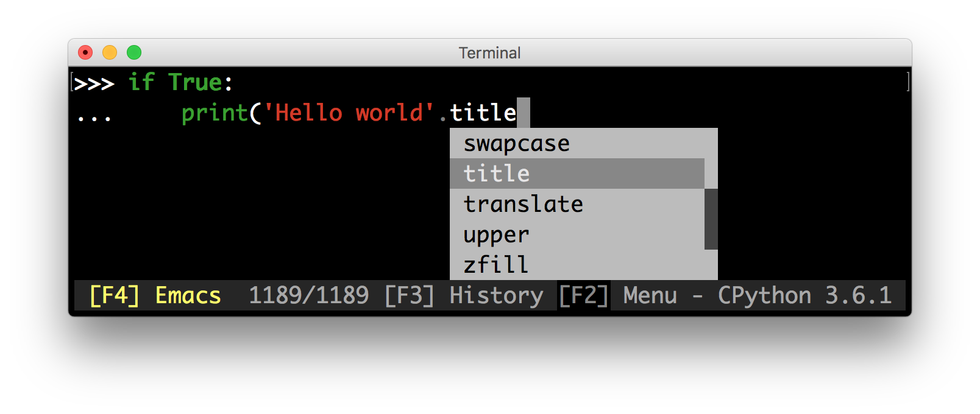Click the CPython 3.6.1 version text
Image resolution: width=980 pixels, height=414 pixels.
point(804,295)
